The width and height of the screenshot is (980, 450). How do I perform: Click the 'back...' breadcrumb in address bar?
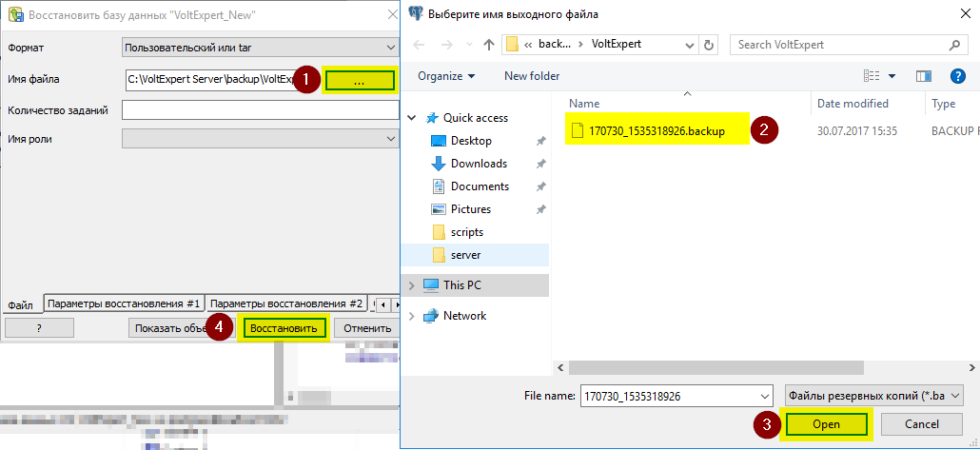(x=555, y=45)
